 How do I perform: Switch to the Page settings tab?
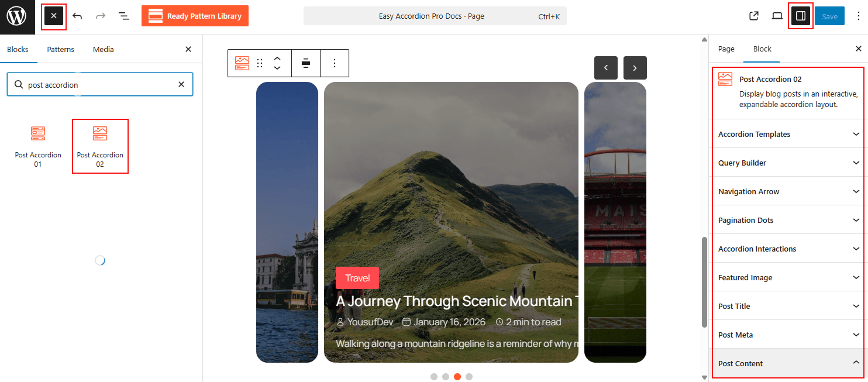click(x=726, y=49)
